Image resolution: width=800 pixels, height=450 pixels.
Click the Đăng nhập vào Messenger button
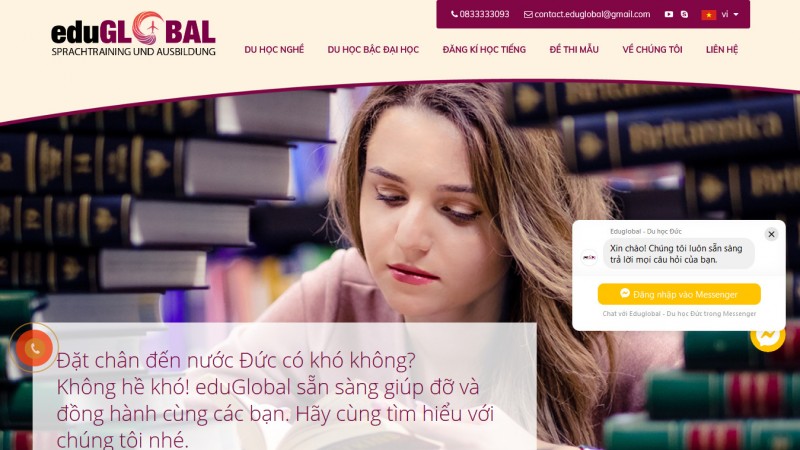click(679, 294)
